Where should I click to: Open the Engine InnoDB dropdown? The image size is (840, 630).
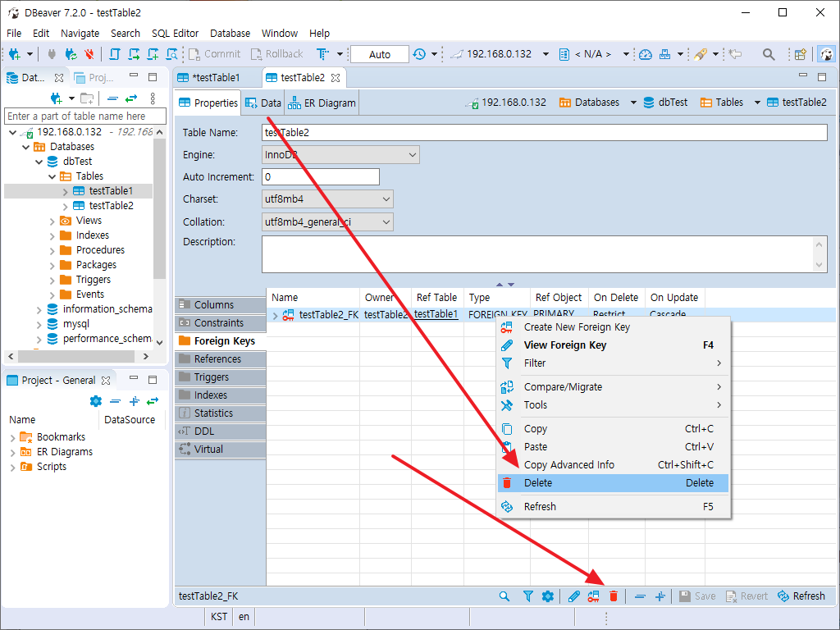pyautogui.click(x=340, y=155)
